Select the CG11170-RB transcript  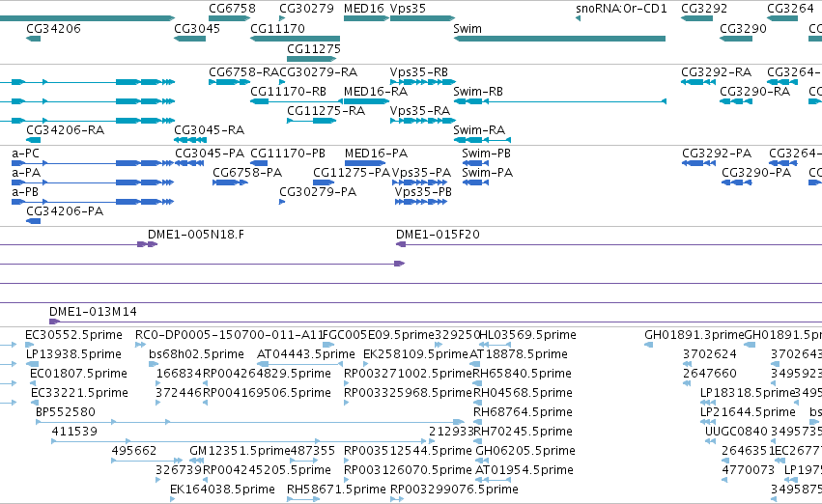point(297,101)
